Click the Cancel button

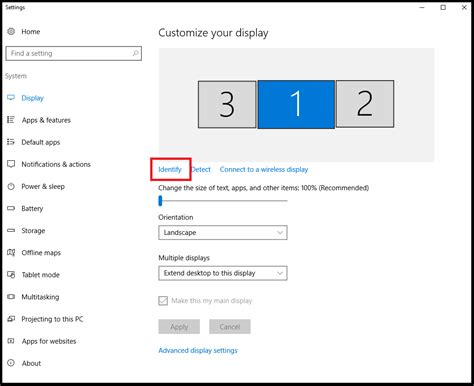point(230,327)
